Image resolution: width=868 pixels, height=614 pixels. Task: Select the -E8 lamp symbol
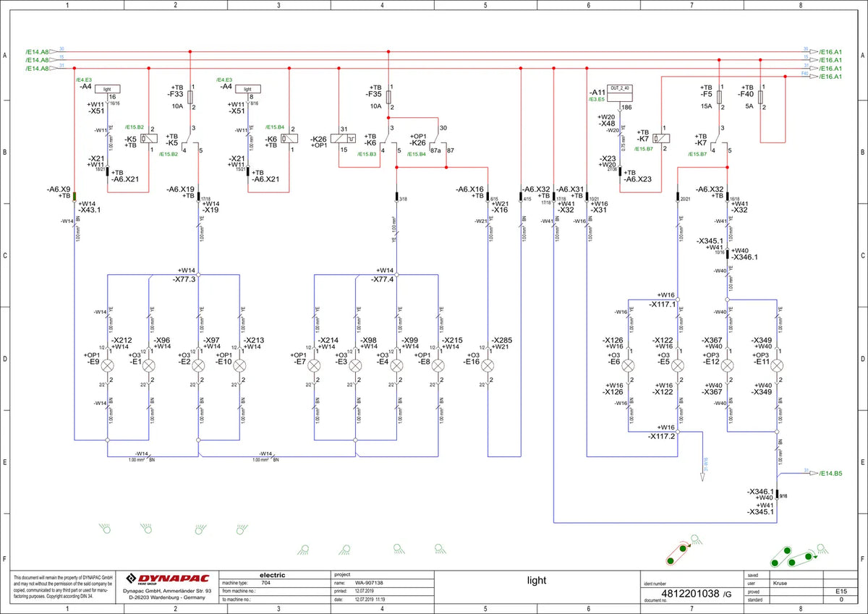(x=438, y=366)
